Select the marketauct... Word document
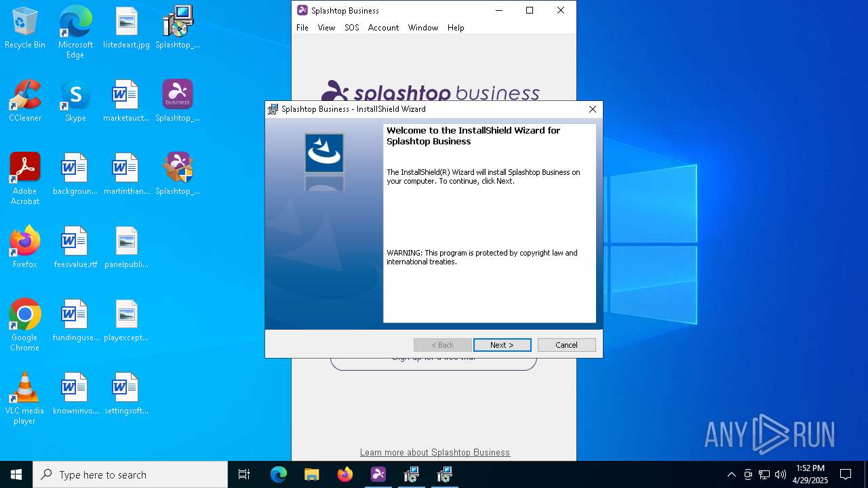This screenshot has width=868, height=488. click(126, 102)
